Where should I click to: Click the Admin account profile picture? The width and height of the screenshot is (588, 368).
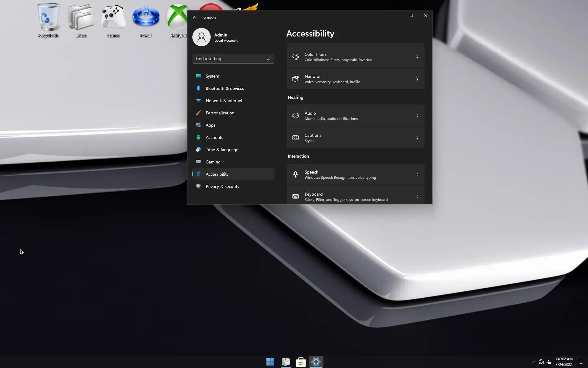(201, 37)
